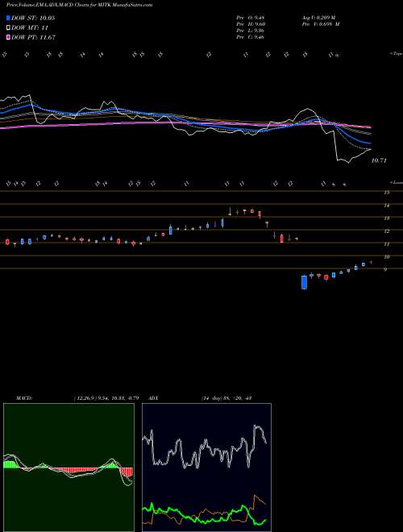Select the 'DOW ST: 10.05' legend text
This screenshot has height=532, width=403.
click(x=33, y=18)
